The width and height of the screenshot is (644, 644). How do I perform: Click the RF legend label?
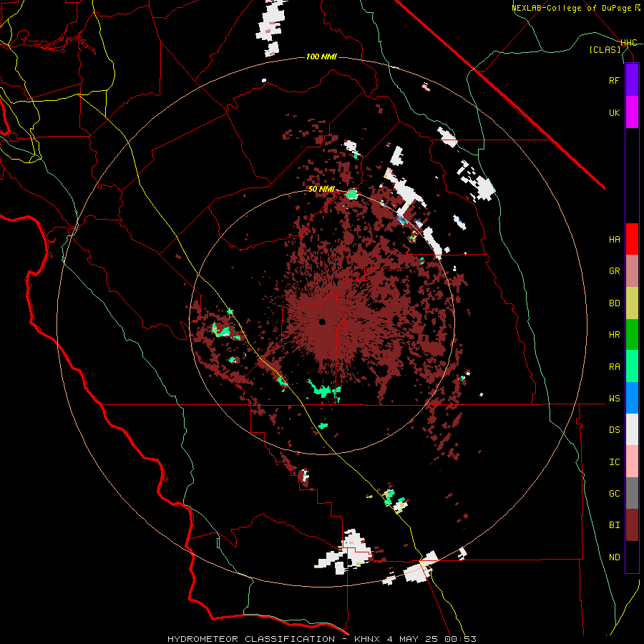614,81
